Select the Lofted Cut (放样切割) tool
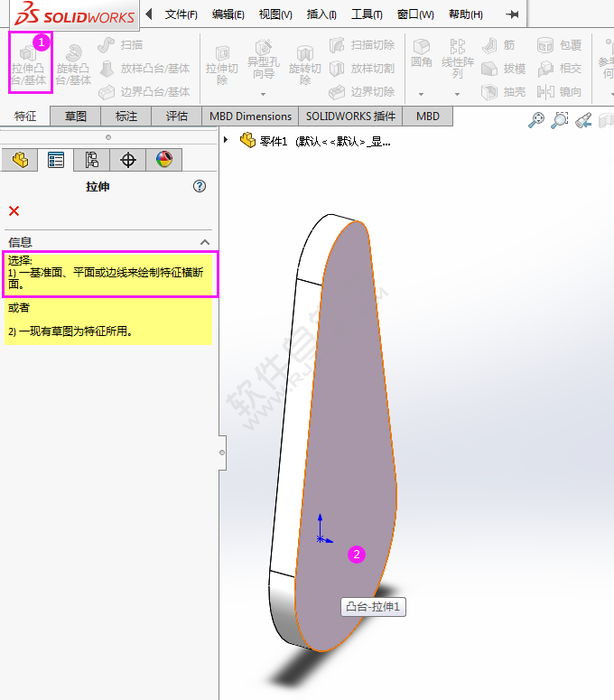Screen dimensions: 614x700 point(362,69)
